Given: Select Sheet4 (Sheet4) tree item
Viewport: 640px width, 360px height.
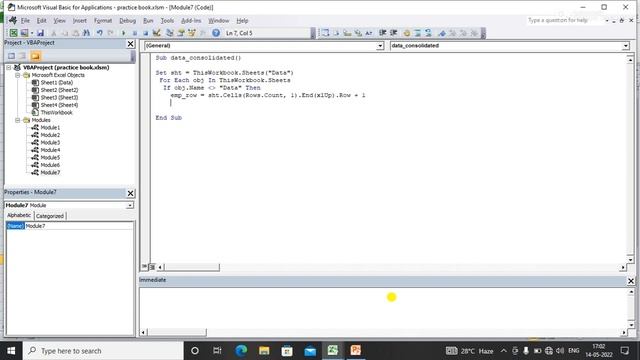Looking at the screenshot, I should coord(59,105).
